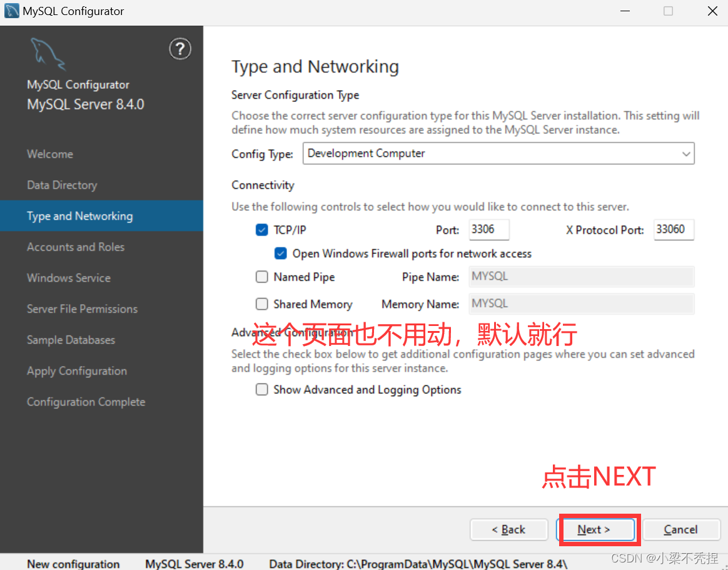728x570 pixels.
Task: Close the MySQL Configurator window
Action: pyautogui.click(x=713, y=11)
